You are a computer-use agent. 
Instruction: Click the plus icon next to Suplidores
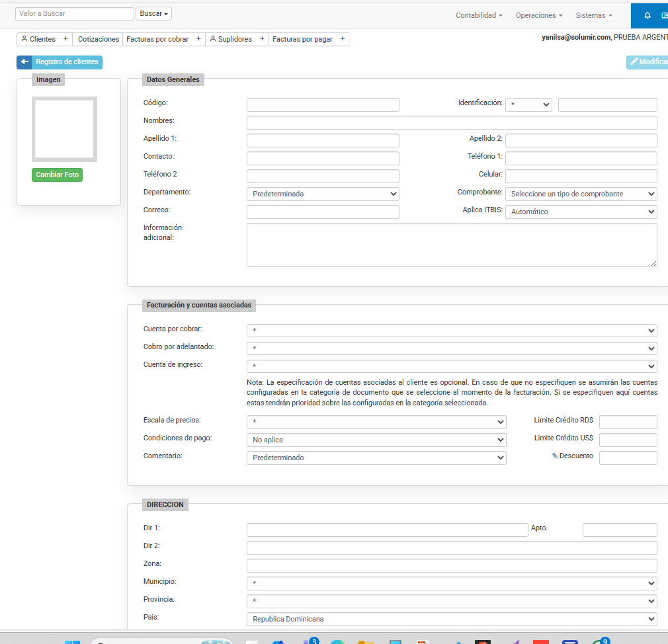[262, 39]
